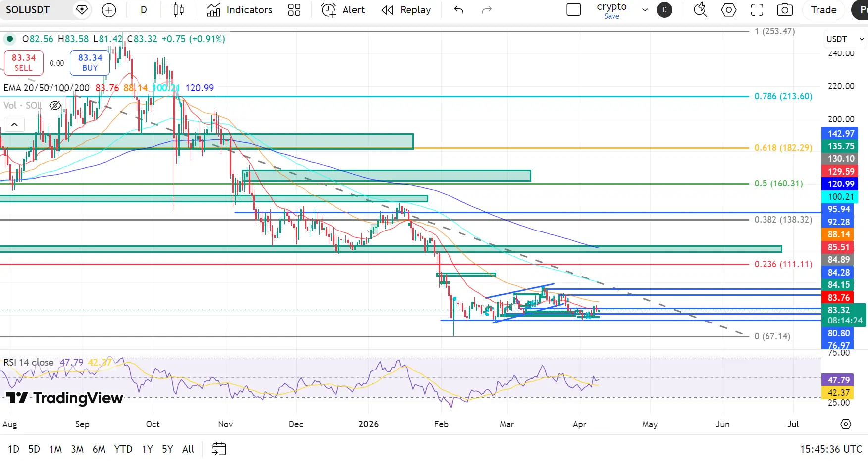The width and height of the screenshot is (868, 462).
Task: Select the 0.236 (111.11) Fibonacci level label
Action: click(783, 264)
